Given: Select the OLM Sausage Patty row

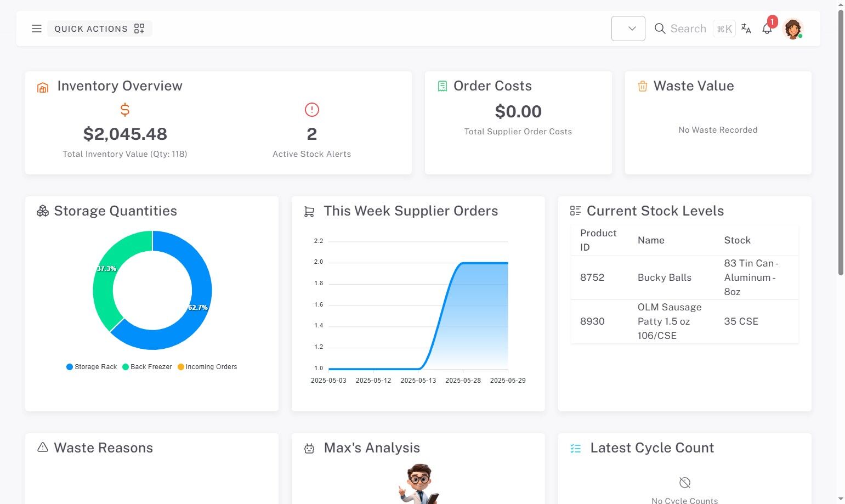Looking at the screenshot, I should point(684,321).
